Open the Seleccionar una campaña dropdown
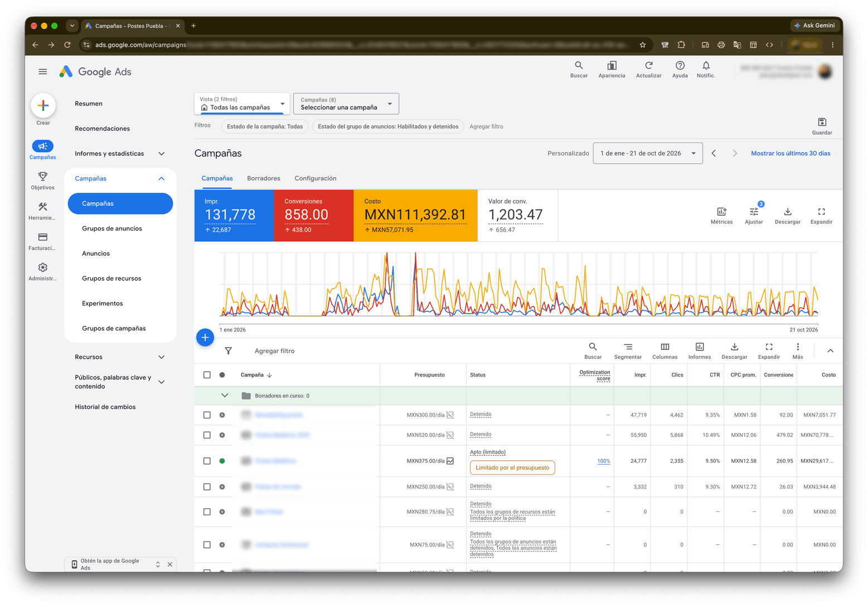Viewport: 868px width, 605px height. coord(346,104)
